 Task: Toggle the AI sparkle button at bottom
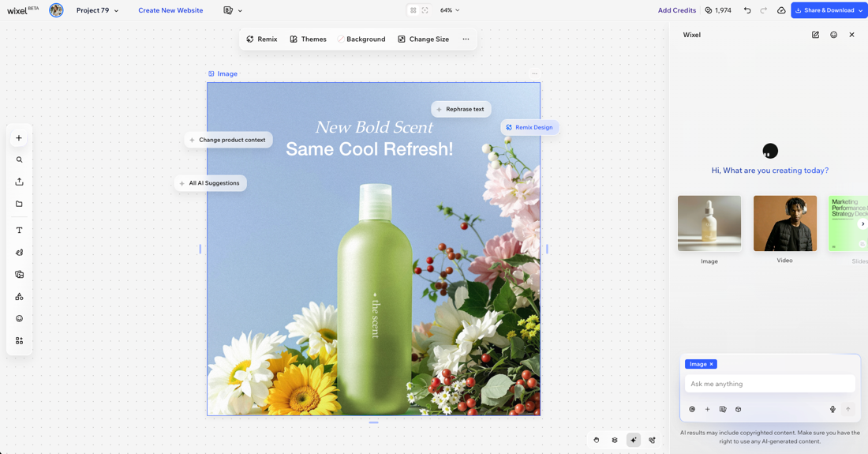click(634, 440)
